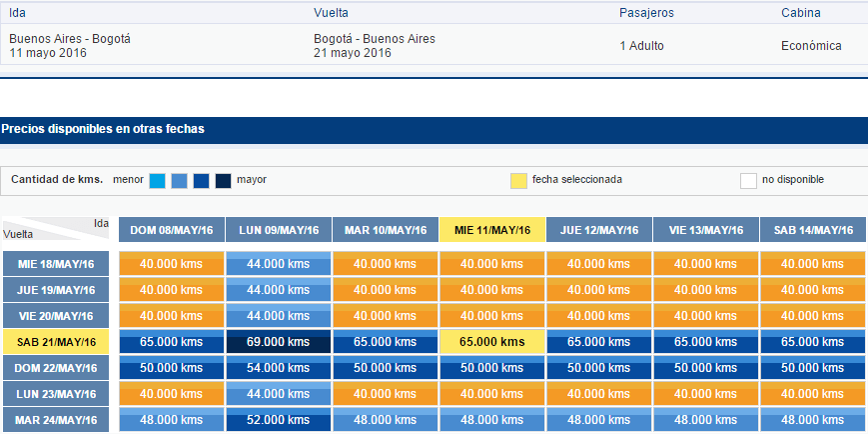Image resolution: width=868 pixels, height=434 pixels.
Task: Pick 48.000 kms for DOM 08 and MAR 24
Action: (x=172, y=420)
